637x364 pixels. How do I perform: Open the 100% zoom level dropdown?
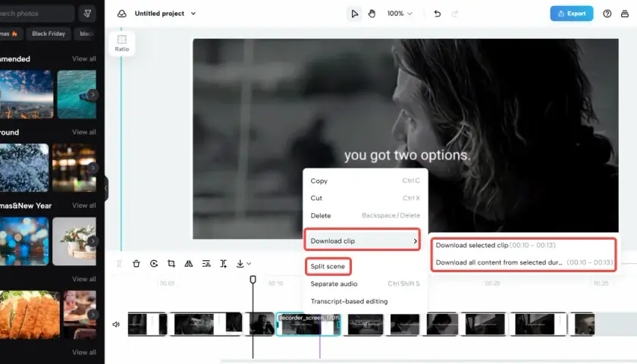[x=400, y=14]
